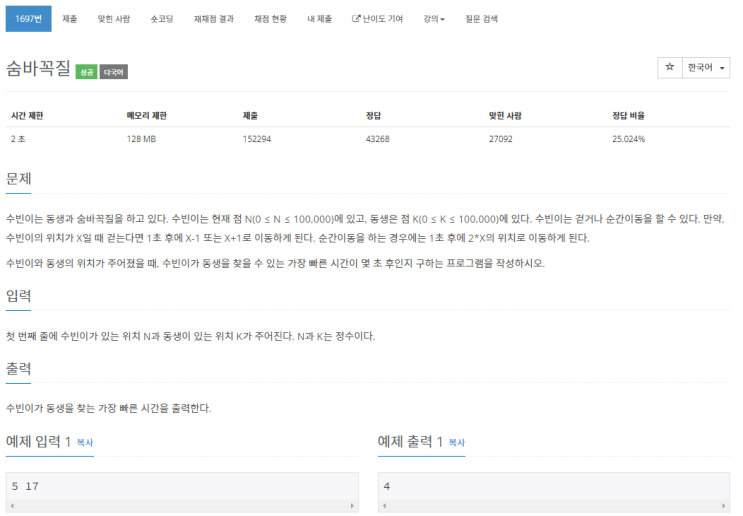Image resolution: width=743 pixels, height=516 pixels.
Task: Copy 예제 출력 1 with 복사 link
Action: pyautogui.click(x=457, y=443)
